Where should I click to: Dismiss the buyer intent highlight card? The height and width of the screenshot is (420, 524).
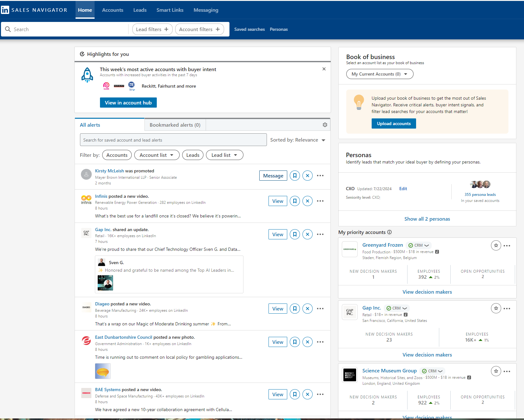[324, 69]
